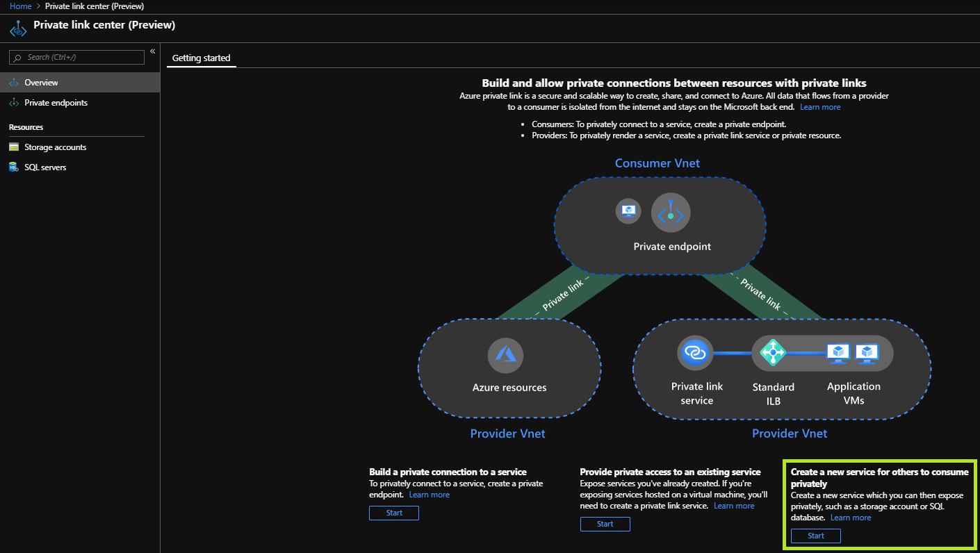The image size is (980, 553).
Task: Click the Provider Vnet label below Azure resources
Action: coord(508,434)
